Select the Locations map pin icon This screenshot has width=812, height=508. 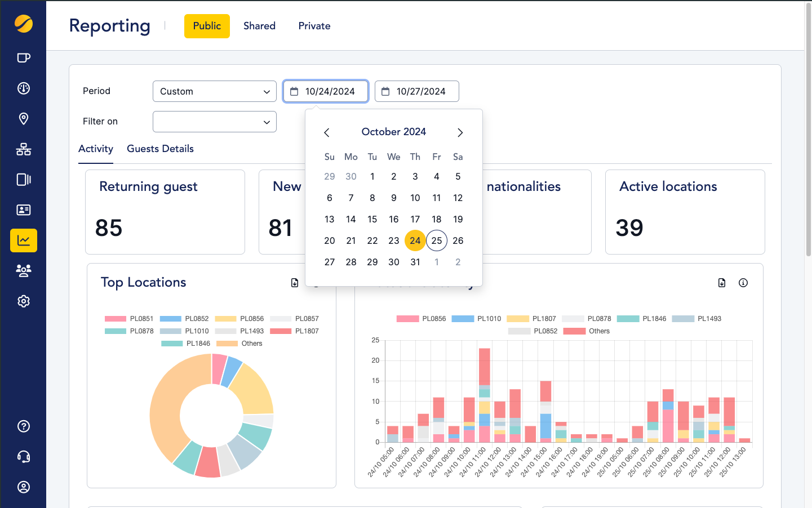coord(23,118)
